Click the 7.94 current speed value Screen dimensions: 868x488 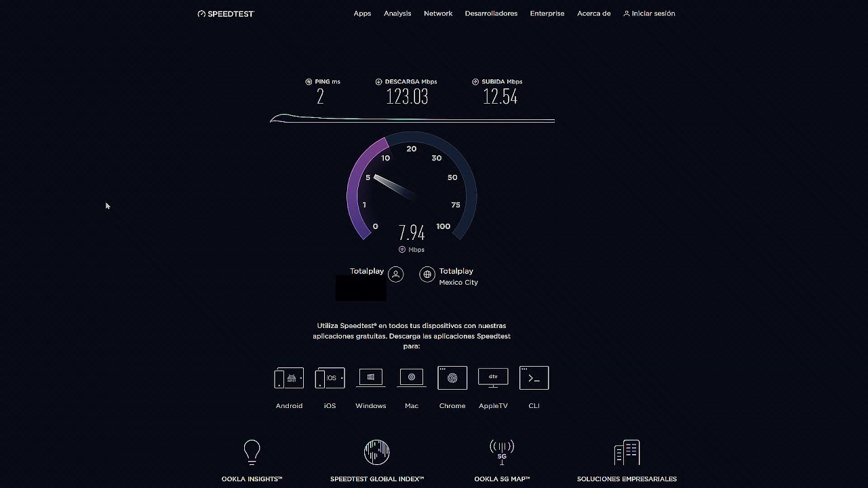[x=412, y=233]
